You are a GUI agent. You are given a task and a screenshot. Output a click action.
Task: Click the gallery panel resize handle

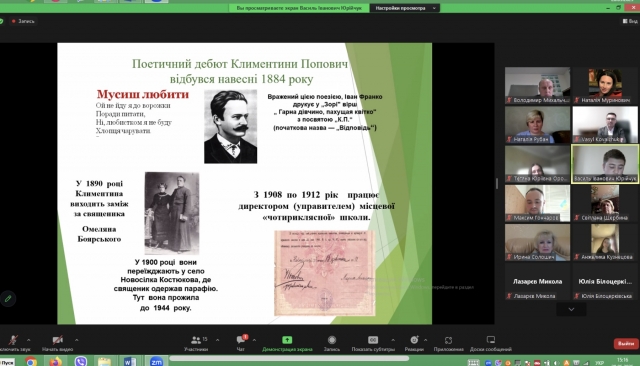click(497, 184)
